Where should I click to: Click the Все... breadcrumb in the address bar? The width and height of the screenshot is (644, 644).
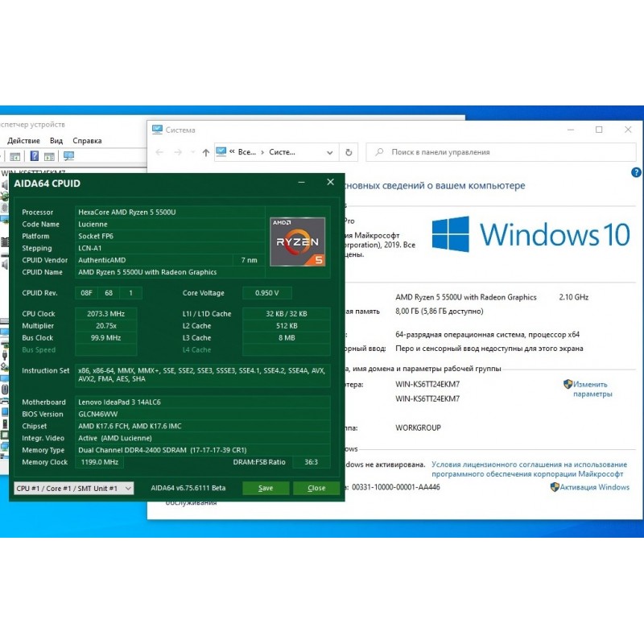tap(247, 152)
